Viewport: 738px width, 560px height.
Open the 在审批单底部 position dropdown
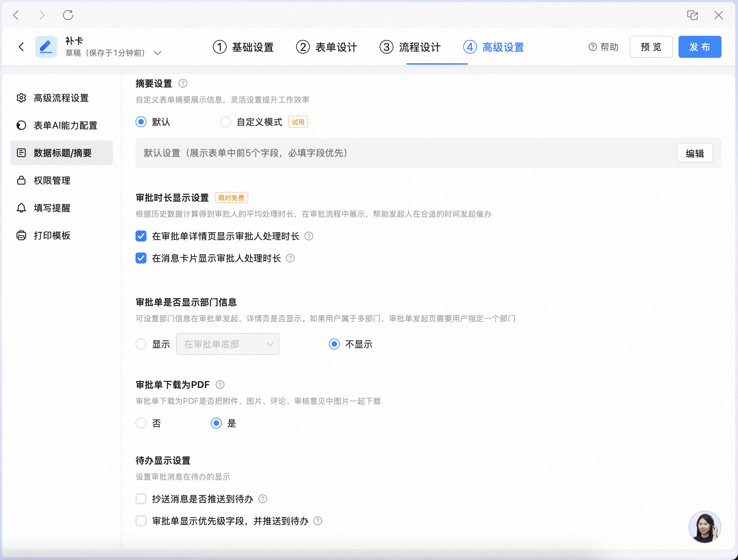(228, 344)
